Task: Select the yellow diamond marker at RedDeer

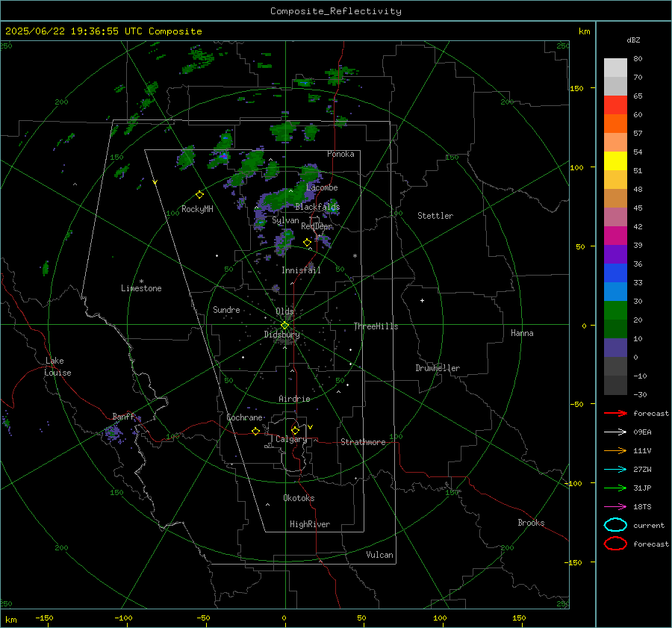Action: coord(307,243)
